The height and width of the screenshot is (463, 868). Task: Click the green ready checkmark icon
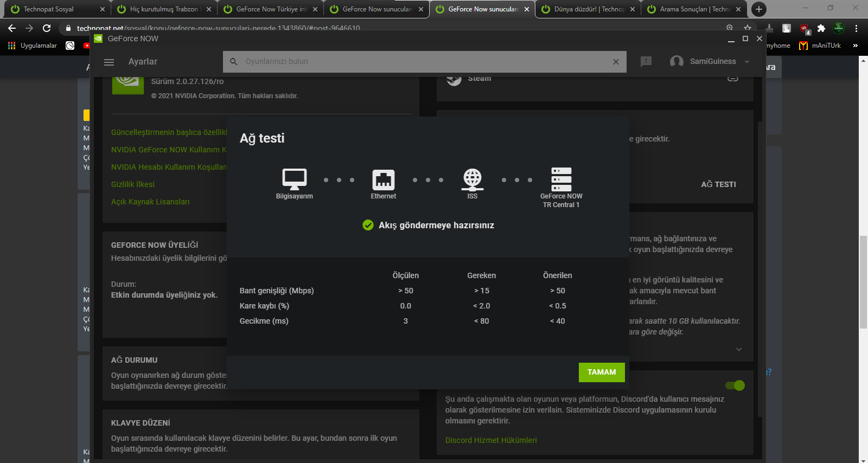(x=368, y=225)
